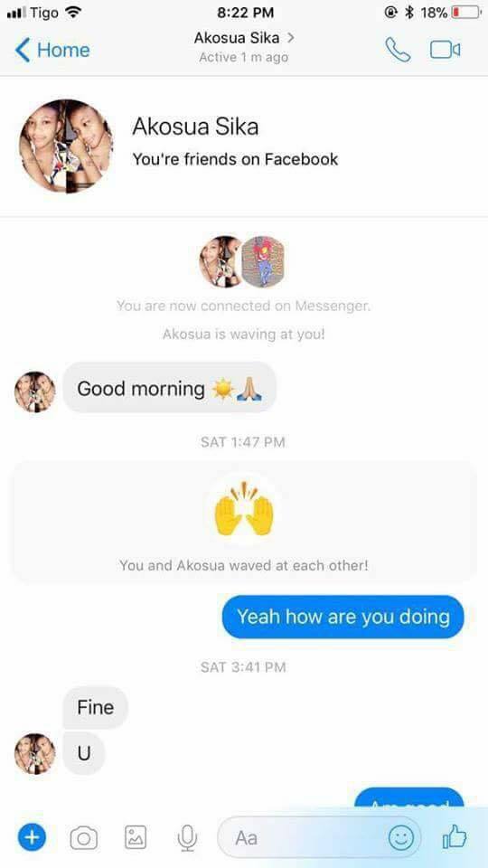View Akosua Sika's large profile picture
The height and width of the screenshot is (868, 488).
point(66,146)
